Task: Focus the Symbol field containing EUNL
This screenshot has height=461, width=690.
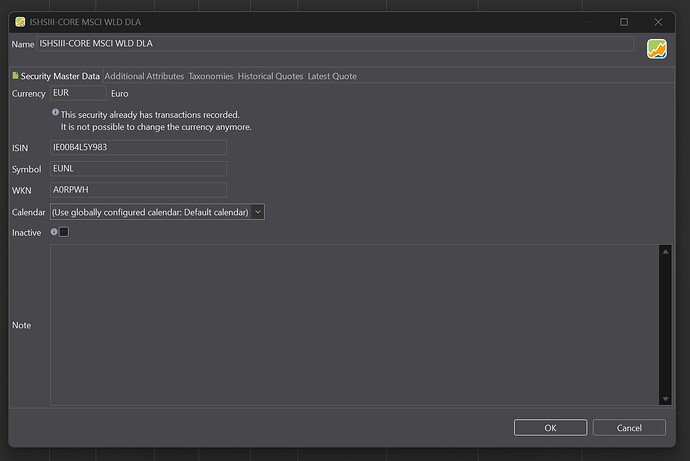Action: [x=138, y=169]
